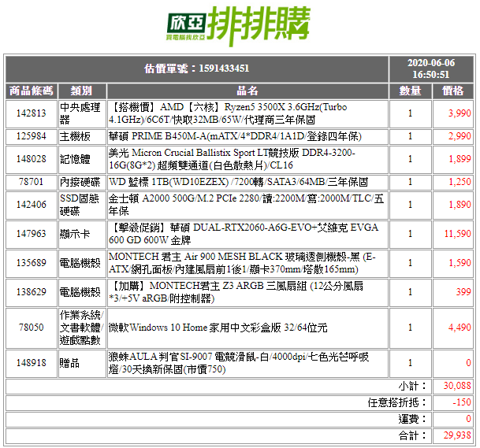The image size is (480, 448).
Task: Click quantity 1 in the WD 藍標 row
Action: (410, 182)
